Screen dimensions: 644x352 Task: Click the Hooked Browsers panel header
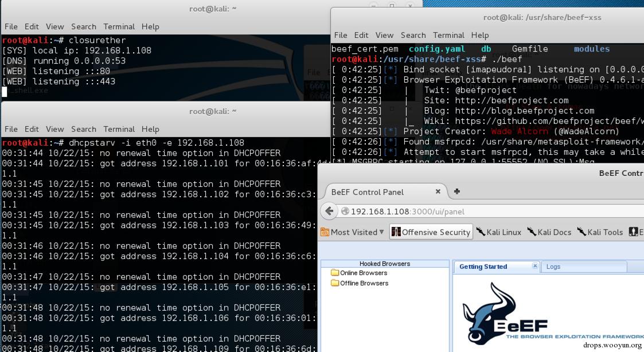(x=385, y=264)
